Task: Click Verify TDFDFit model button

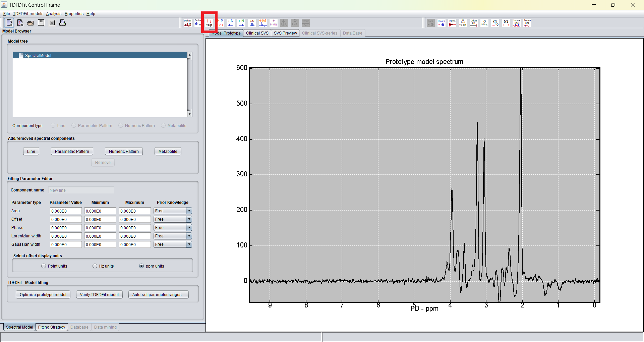Action: coord(99,295)
